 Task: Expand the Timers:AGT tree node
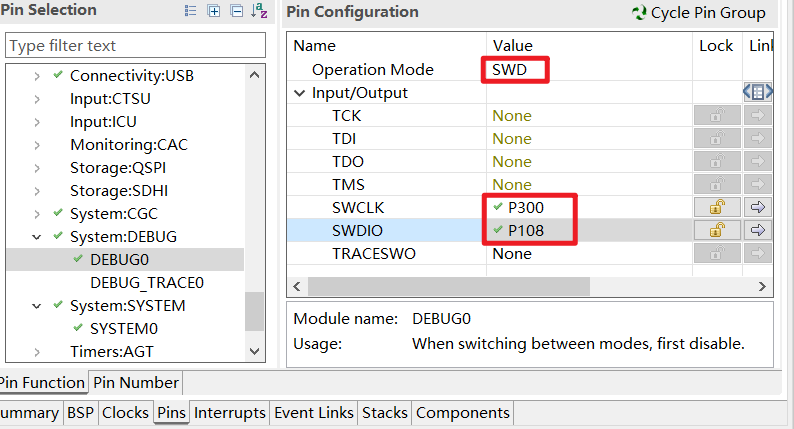37,352
